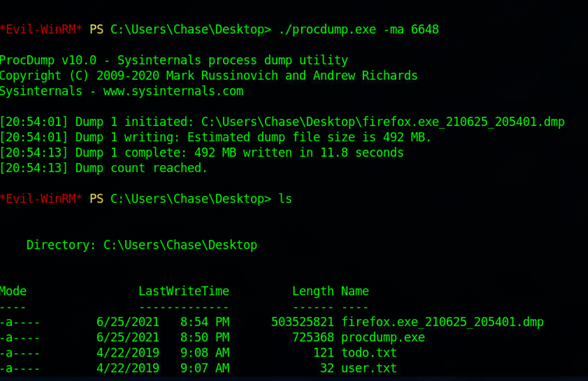Select 'Directory: C:\Users\Chase\Desktop' line
The width and height of the screenshot is (588, 381).
(x=142, y=245)
